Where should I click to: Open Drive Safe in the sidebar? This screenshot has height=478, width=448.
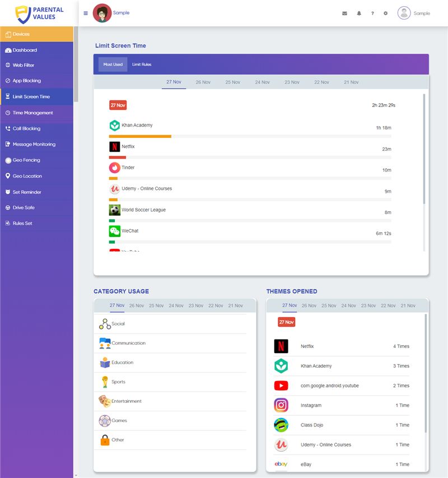36,207
